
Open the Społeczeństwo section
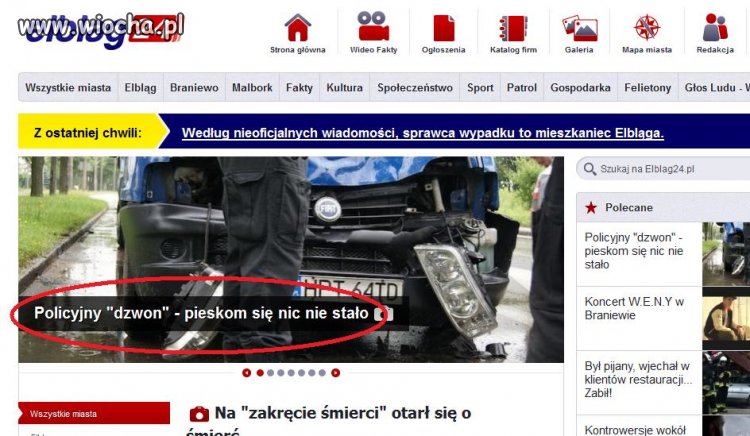point(415,87)
